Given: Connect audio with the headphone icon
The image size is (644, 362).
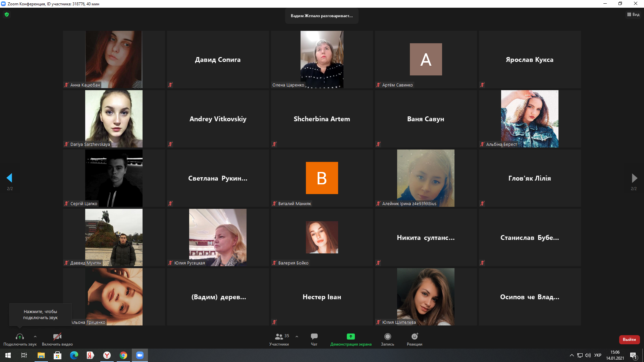Looking at the screenshot, I should click(20, 337).
